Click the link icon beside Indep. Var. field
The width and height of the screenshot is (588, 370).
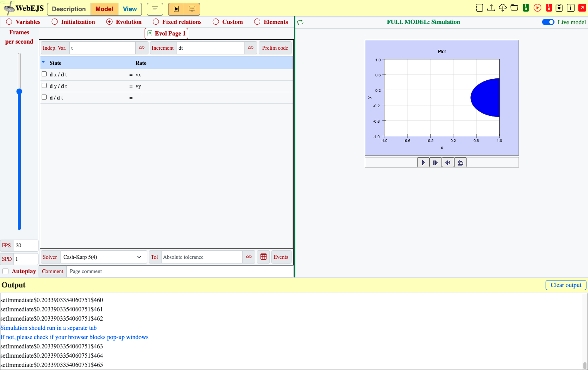point(142,48)
